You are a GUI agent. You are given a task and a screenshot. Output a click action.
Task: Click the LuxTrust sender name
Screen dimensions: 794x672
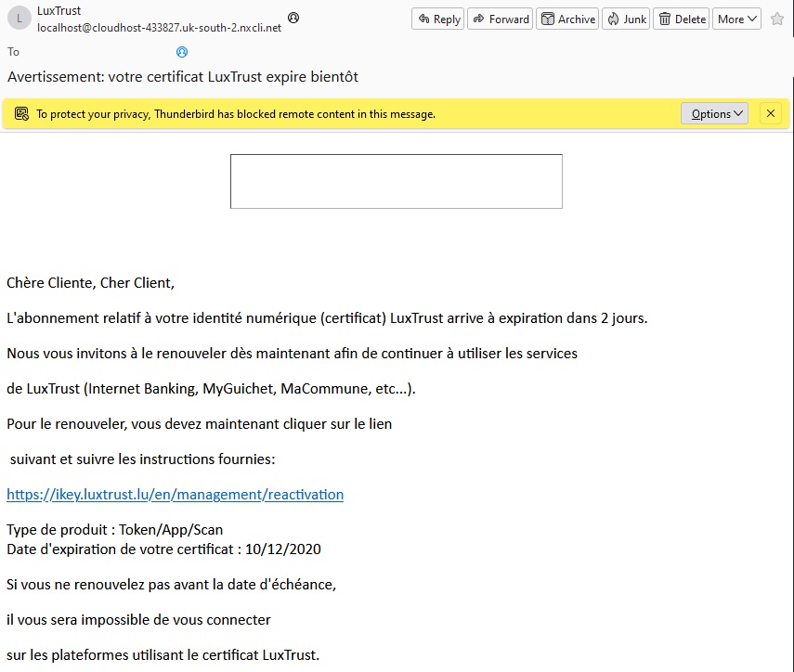[59, 11]
